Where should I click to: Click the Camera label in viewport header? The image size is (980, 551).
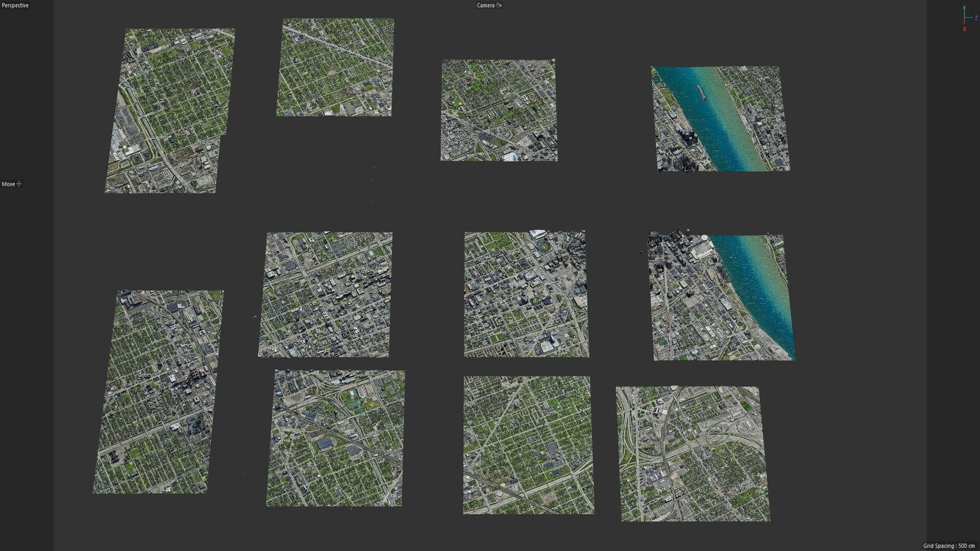tap(485, 6)
